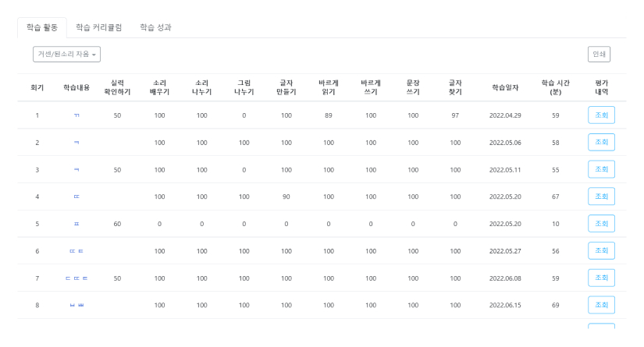Screen dimensions: 644x347
Task: Open the ㄸ learning content in session 4
Action: click(76, 197)
